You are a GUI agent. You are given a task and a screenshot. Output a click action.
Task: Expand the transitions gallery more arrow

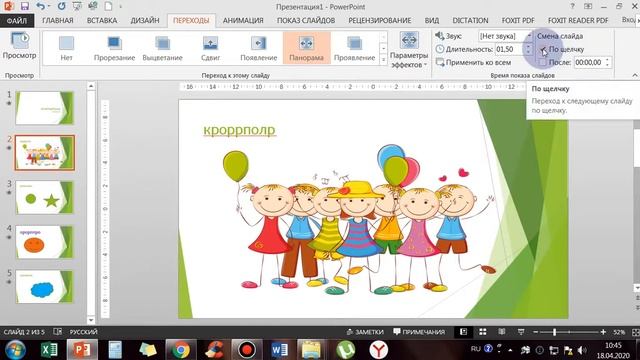click(383, 60)
